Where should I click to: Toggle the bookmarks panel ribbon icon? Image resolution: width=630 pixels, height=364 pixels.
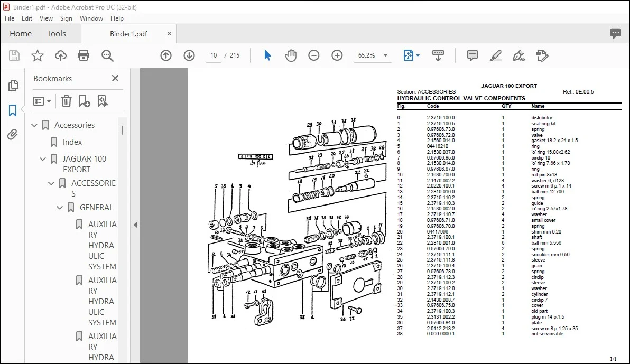tap(13, 110)
